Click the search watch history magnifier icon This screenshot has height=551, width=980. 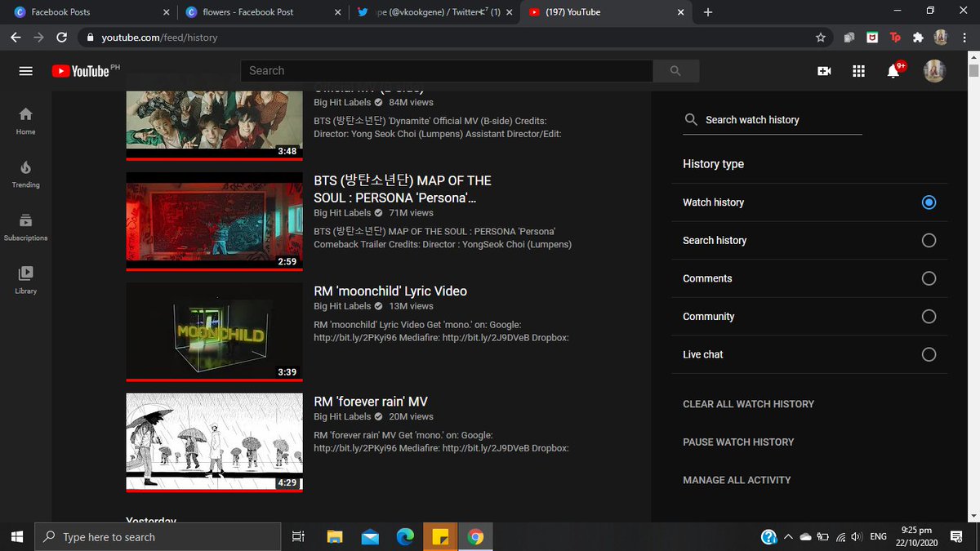pos(691,120)
